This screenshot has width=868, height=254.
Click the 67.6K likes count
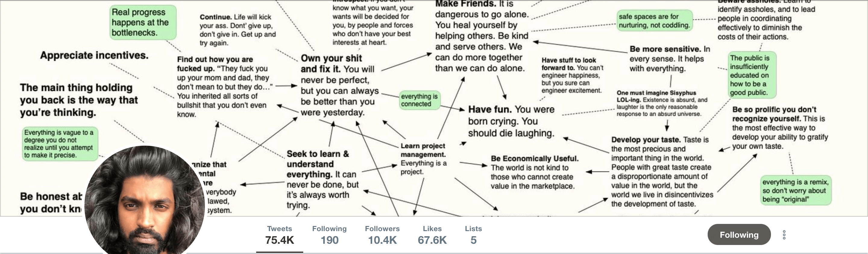click(x=432, y=240)
